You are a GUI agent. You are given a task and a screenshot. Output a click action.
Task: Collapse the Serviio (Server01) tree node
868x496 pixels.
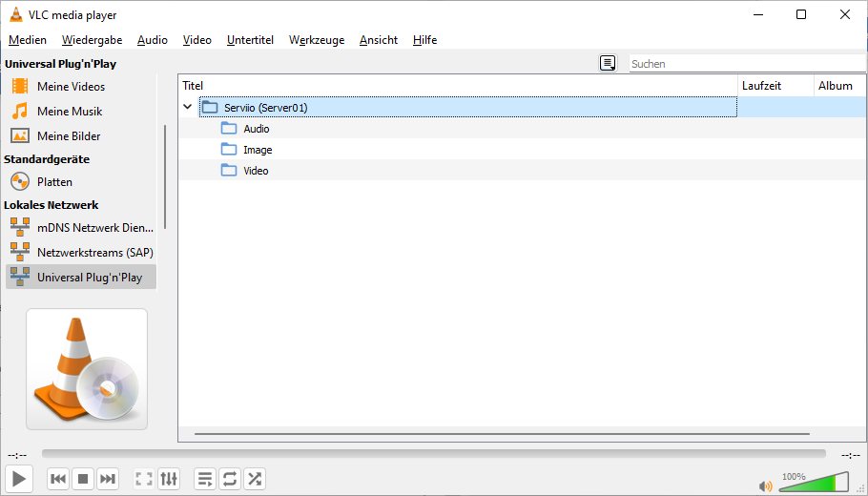point(188,107)
